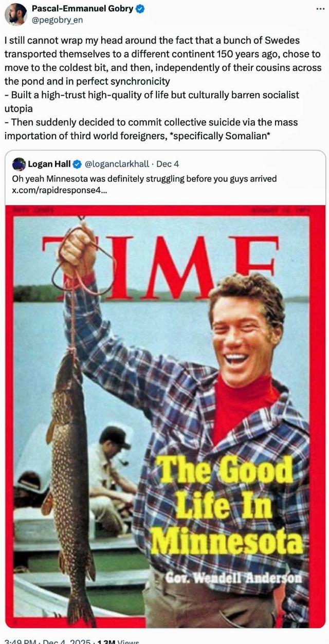Image resolution: width=329 pixels, height=644 pixels.
Task: Click the verified badge beside Pascal-Emmanuel Gobry
Action: (140, 9)
